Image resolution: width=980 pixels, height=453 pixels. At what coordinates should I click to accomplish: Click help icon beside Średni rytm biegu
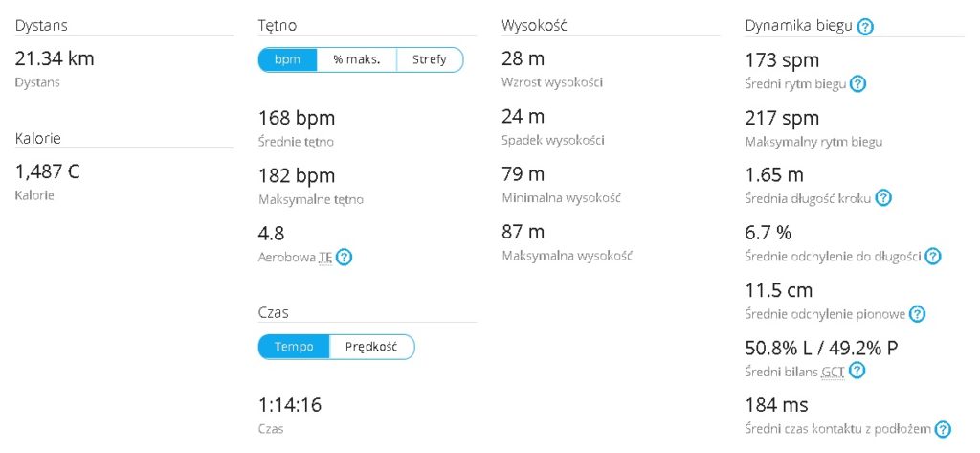pyautogui.click(x=858, y=84)
